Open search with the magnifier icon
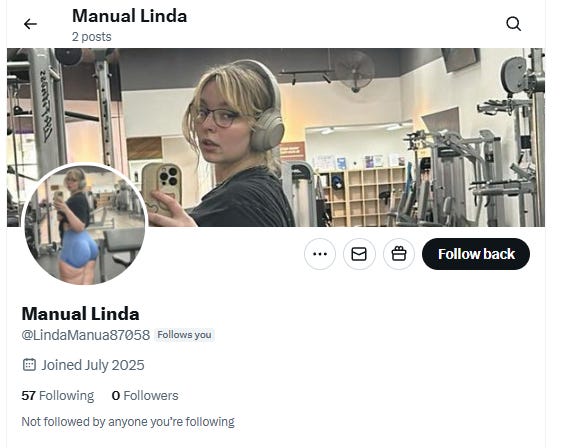 [x=513, y=24]
